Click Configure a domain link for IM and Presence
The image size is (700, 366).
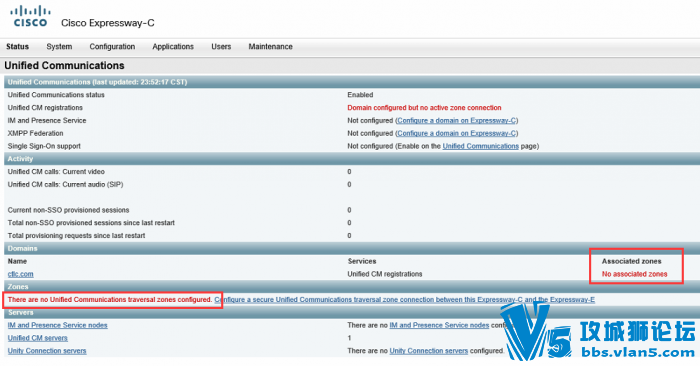(x=457, y=121)
